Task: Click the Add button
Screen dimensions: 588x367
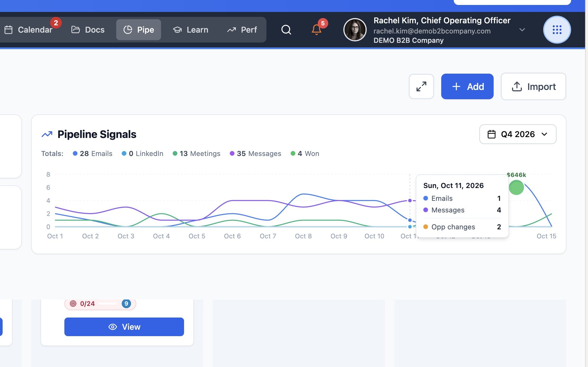Action: click(467, 86)
